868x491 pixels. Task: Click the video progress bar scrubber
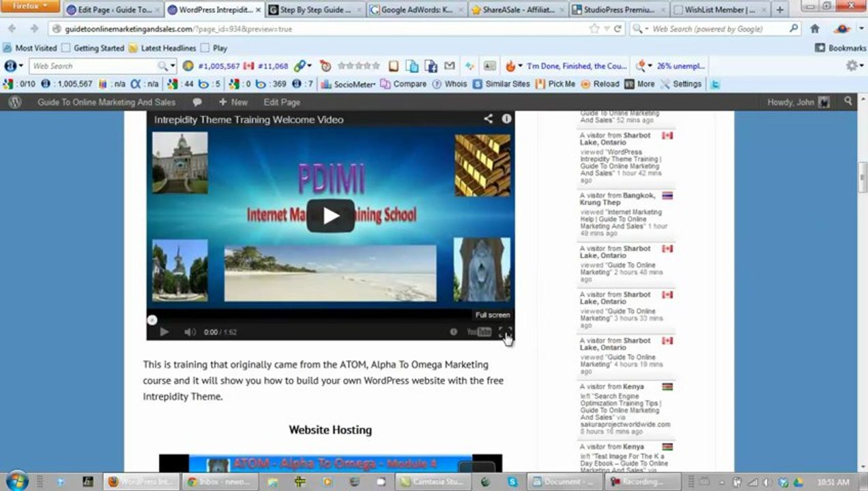click(152, 319)
